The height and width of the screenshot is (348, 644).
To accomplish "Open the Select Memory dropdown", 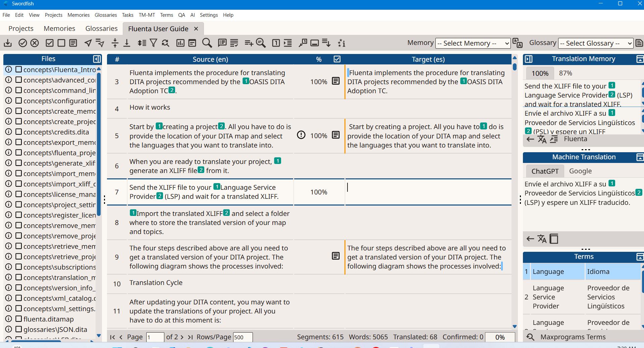I will pyautogui.click(x=473, y=43).
